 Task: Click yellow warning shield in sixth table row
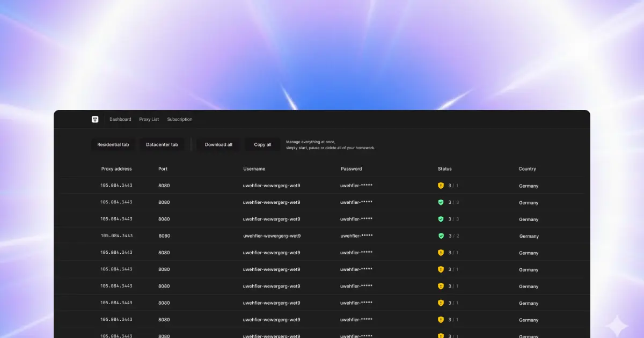coord(441,269)
